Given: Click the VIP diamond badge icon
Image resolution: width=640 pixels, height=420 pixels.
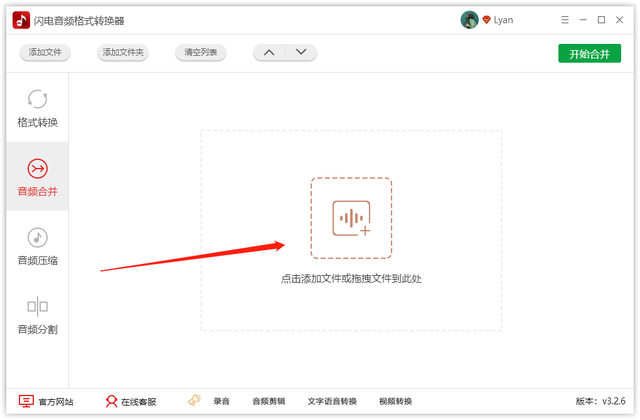Looking at the screenshot, I should [486, 20].
